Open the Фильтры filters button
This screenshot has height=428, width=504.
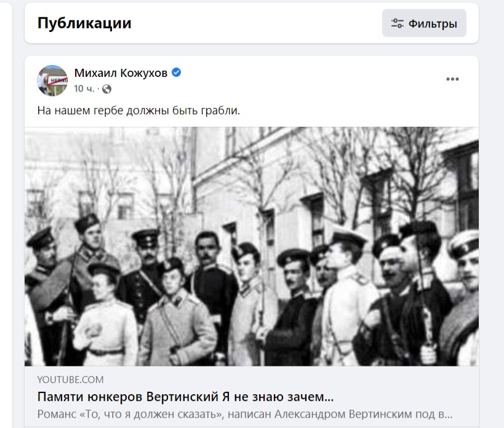pos(424,23)
